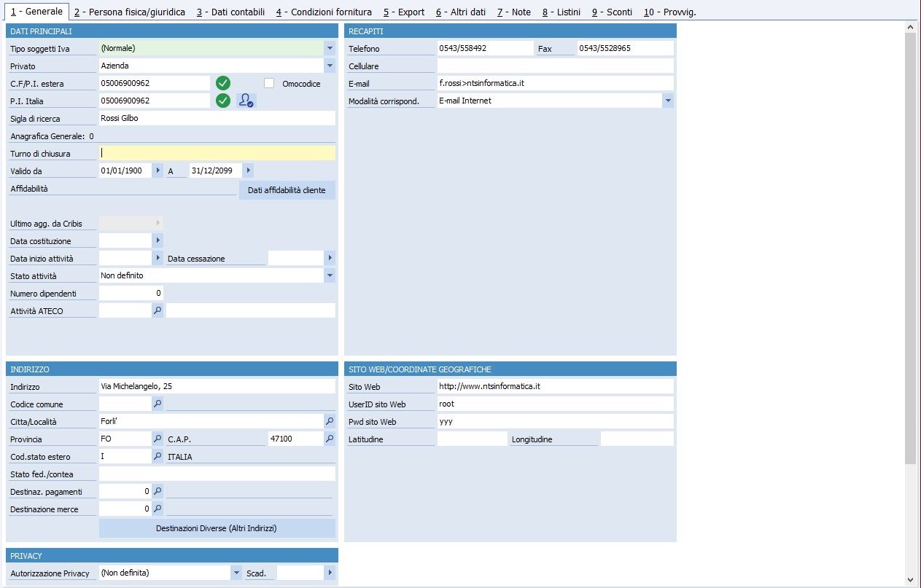Expand the Modalità corrispond. dropdown
The height and width of the screenshot is (588, 921).
click(x=668, y=101)
